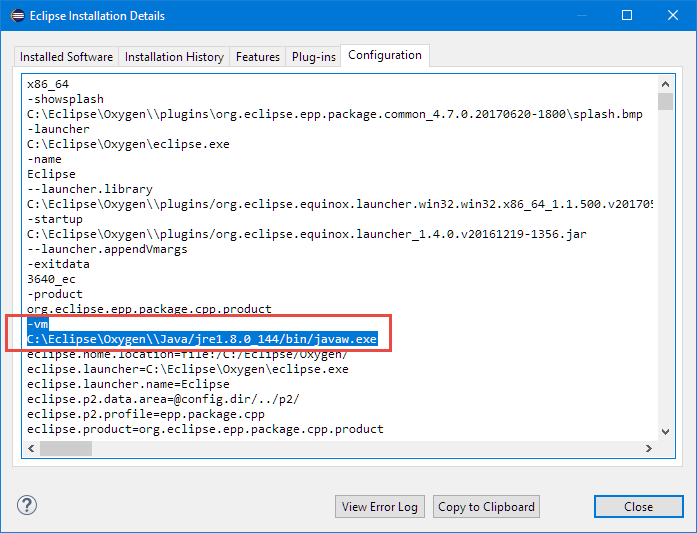Select the Features tab
Screen dimensions: 697x533
tap(258, 57)
